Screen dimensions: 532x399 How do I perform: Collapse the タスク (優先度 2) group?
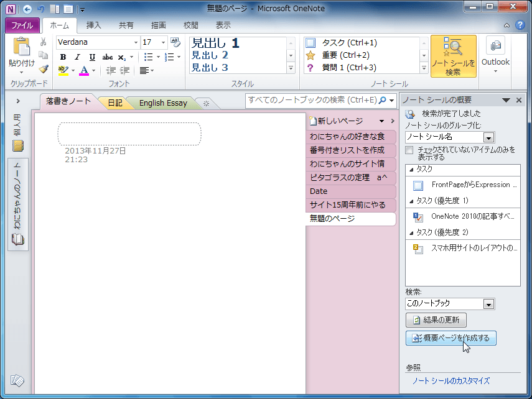[x=411, y=233]
